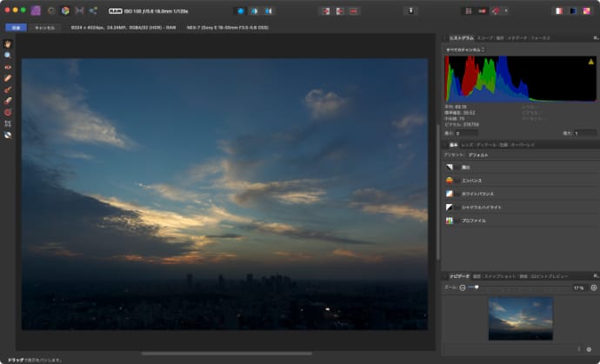Click the zoom in plus button in Navigator
600x364 pixels.
pos(593,288)
